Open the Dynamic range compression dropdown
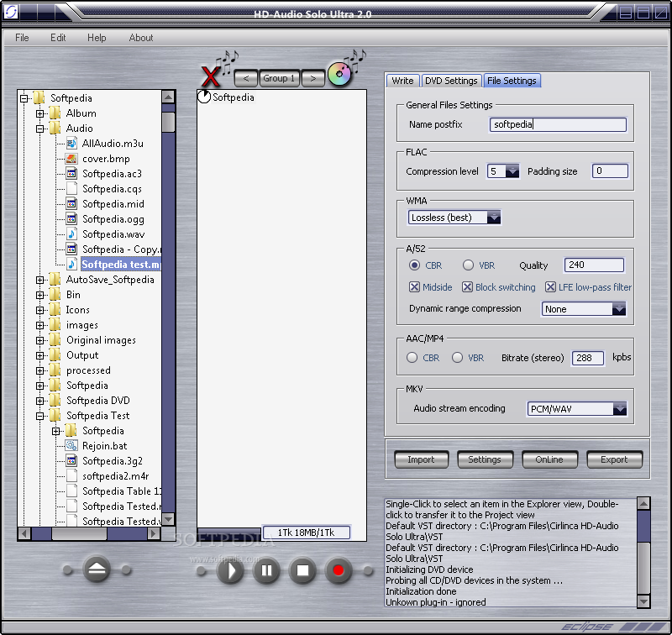This screenshot has height=635, width=672. pyautogui.click(x=619, y=309)
